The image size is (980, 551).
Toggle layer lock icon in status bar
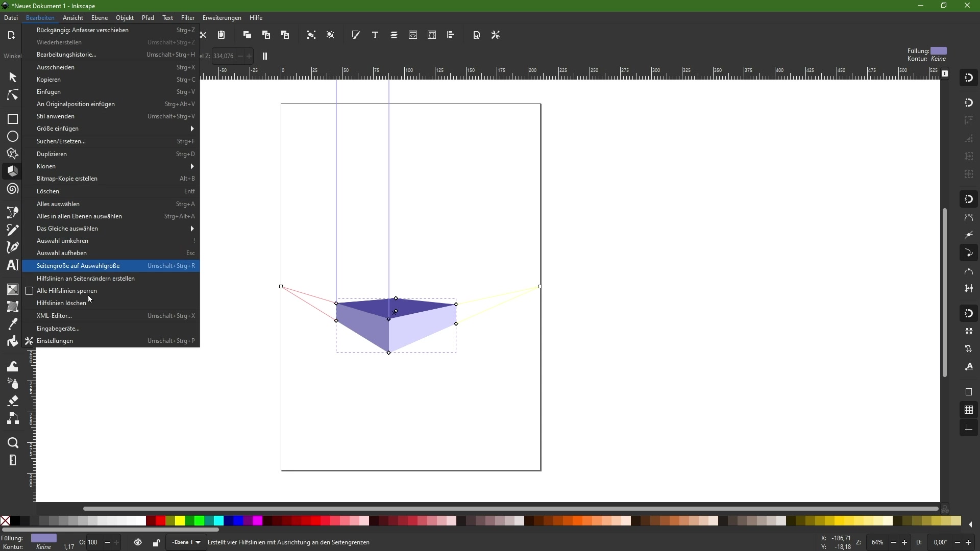(156, 542)
